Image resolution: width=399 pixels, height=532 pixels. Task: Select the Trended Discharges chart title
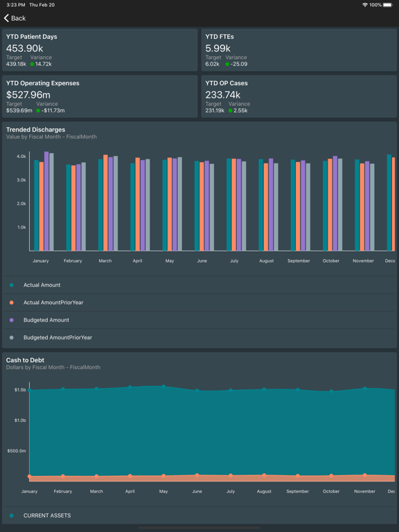(x=35, y=130)
